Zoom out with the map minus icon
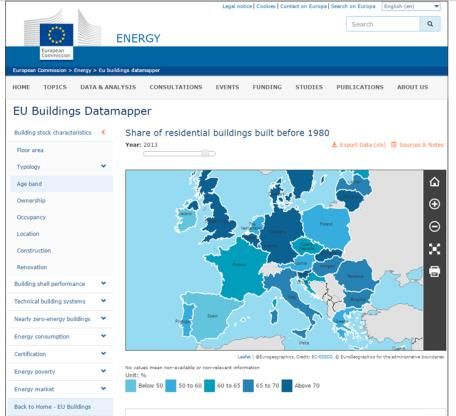 click(434, 226)
